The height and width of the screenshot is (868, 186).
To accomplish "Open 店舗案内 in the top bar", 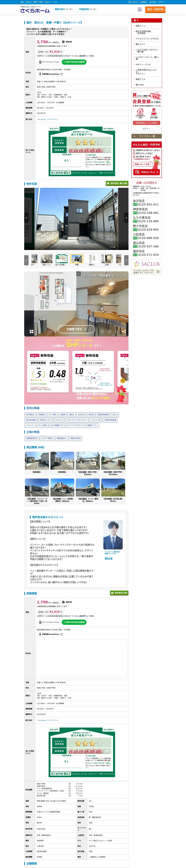I will (143, 2).
